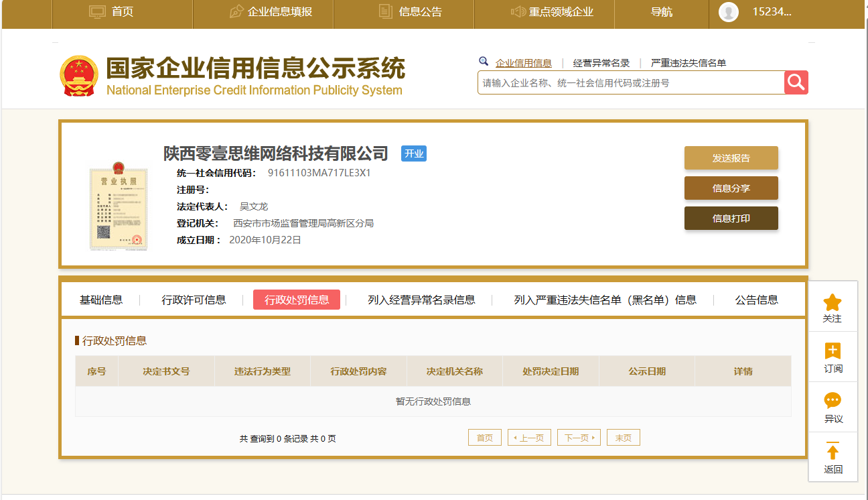Focus the enterprise name search input field
Viewport: 868px width, 500px height.
630,83
